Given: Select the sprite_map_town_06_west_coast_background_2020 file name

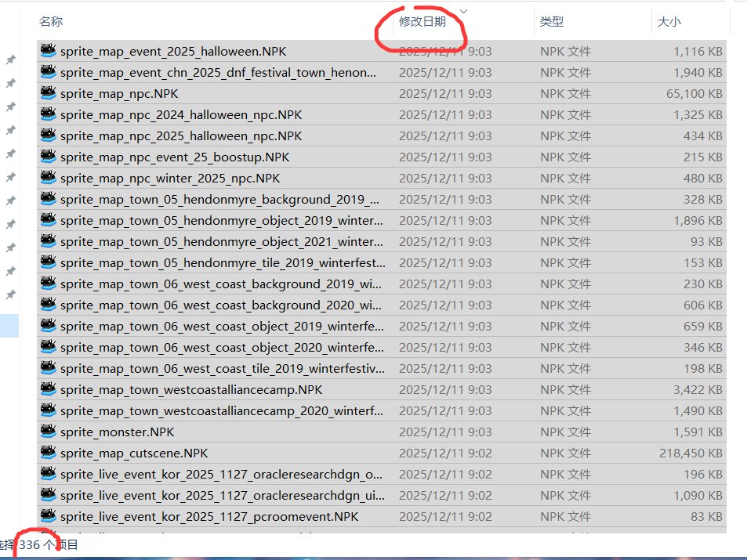Looking at the screenshot, I should (221, 305).
